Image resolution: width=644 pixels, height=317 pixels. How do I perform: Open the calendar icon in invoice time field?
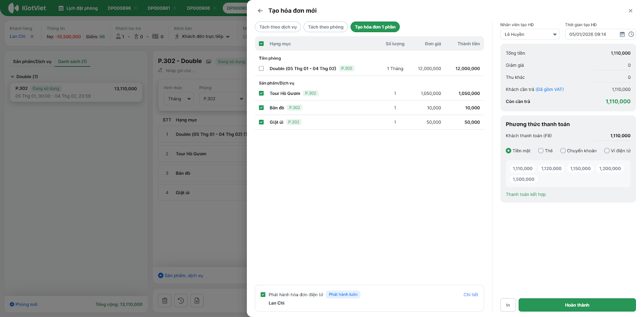[x=622, y=35]
